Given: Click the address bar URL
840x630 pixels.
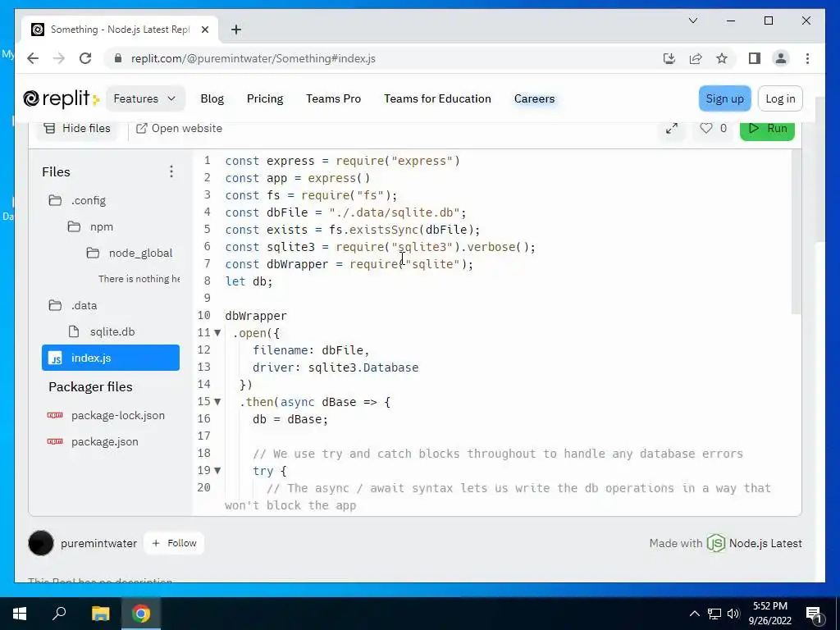Looking at the screenshot, I should click(253, 58).
